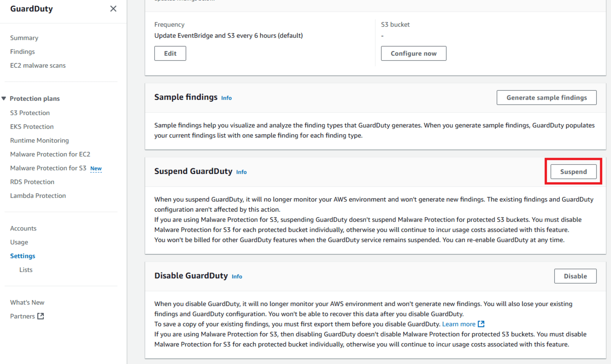Disable GuardDuty
This screenshot has width=611, height=364.
tap(575, 276)
